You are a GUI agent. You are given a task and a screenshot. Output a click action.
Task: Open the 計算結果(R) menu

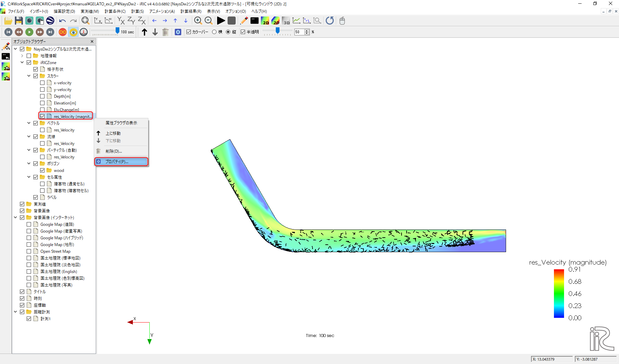click(191, 11)
